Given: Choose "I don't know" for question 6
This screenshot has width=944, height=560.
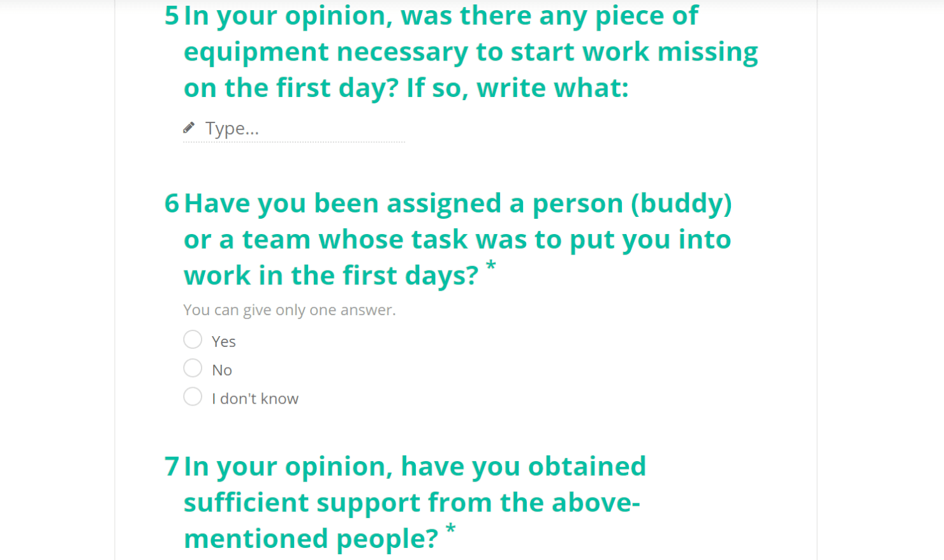Looking at the screenshot, I should pos(193,397).
